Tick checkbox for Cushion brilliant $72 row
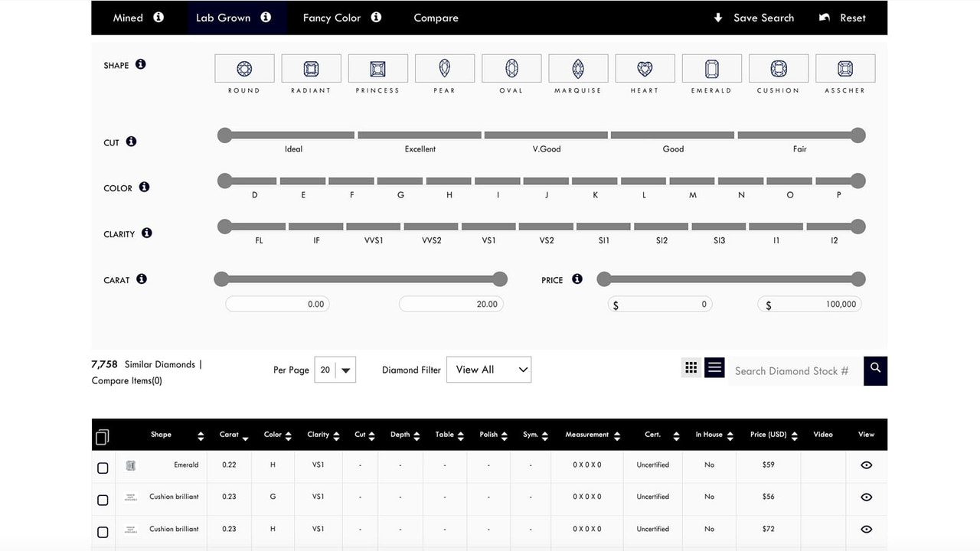The width and height of the screenshot is (980, 551). click(x=103, y=532)
